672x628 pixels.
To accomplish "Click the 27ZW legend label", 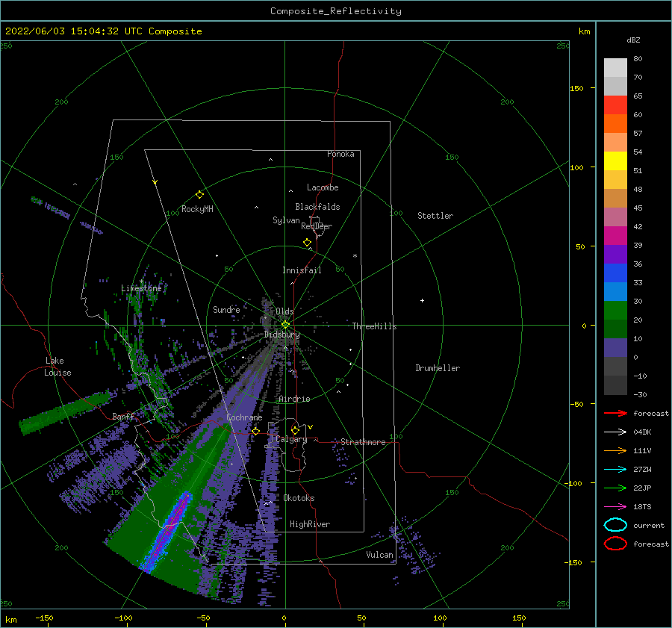I will click(x=642, y=470).
